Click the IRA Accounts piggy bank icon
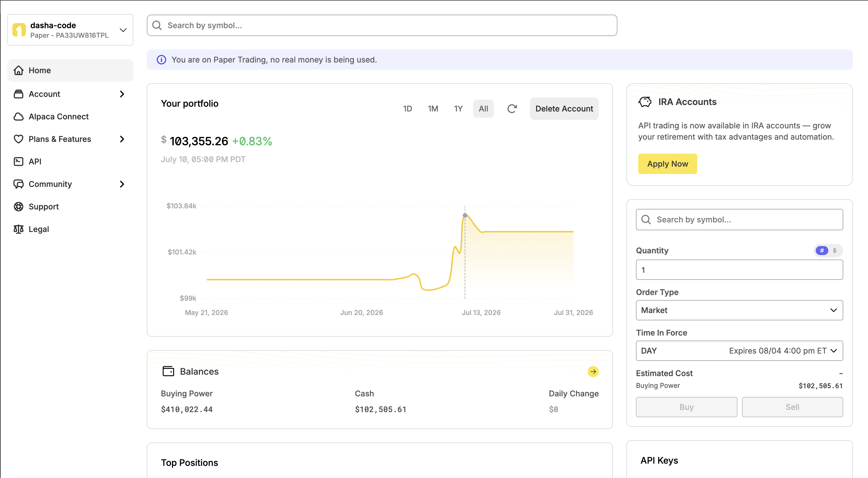 645,102
